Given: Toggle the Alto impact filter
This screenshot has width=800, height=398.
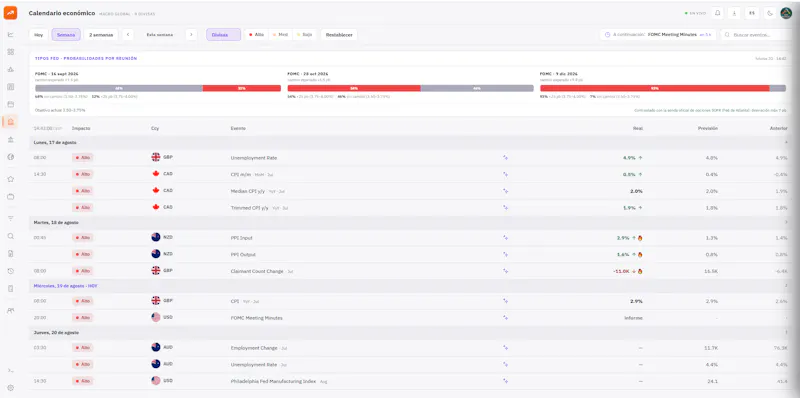Looking at the screenshot, I should pos(257,35).
